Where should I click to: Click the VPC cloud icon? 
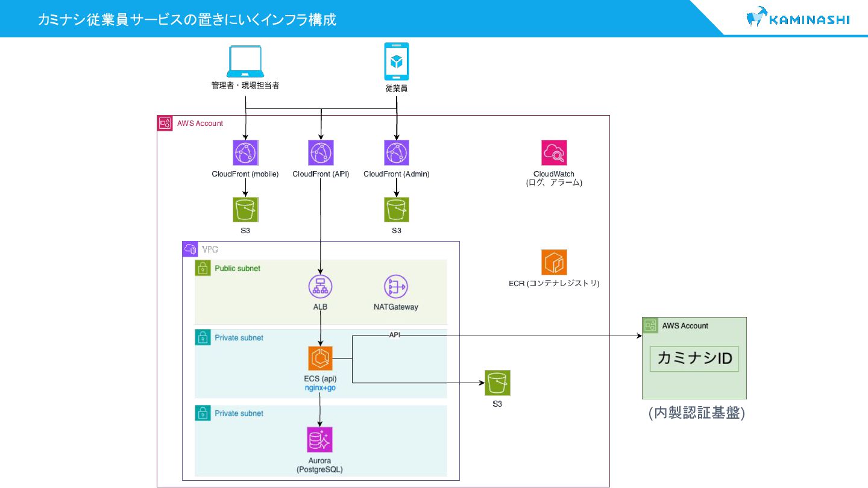point(190,249)
